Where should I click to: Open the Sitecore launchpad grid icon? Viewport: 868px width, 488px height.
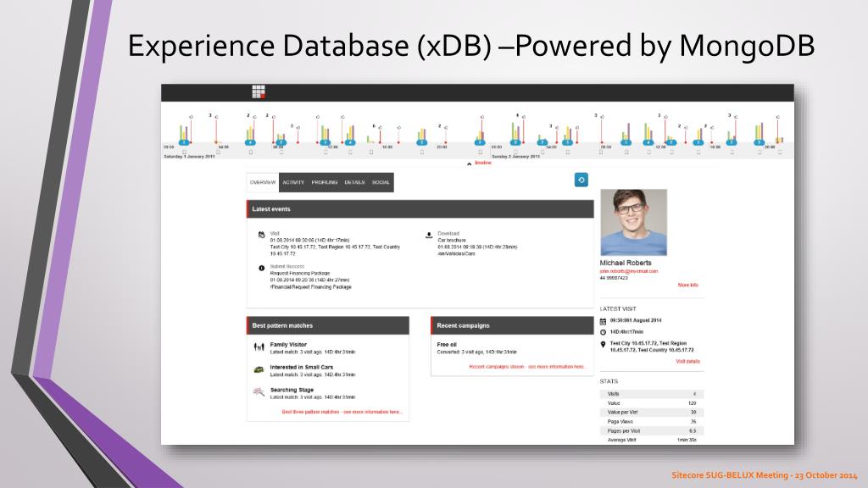click(258, 91)
